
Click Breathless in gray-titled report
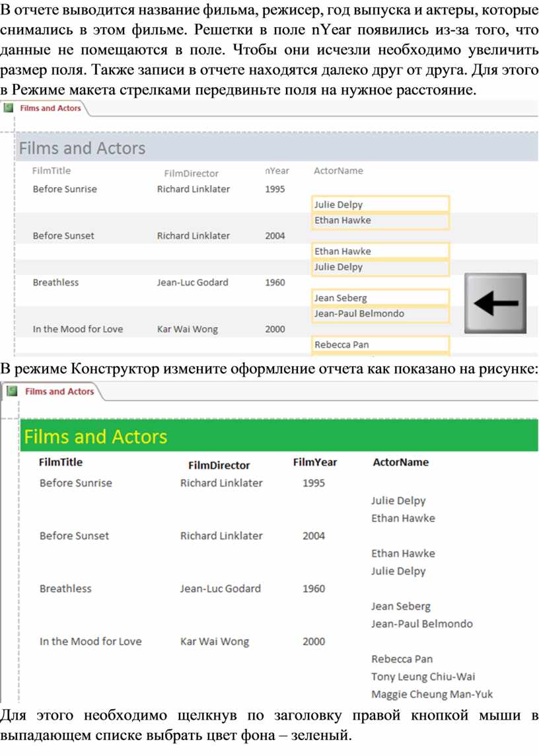(x=55, y=283)
